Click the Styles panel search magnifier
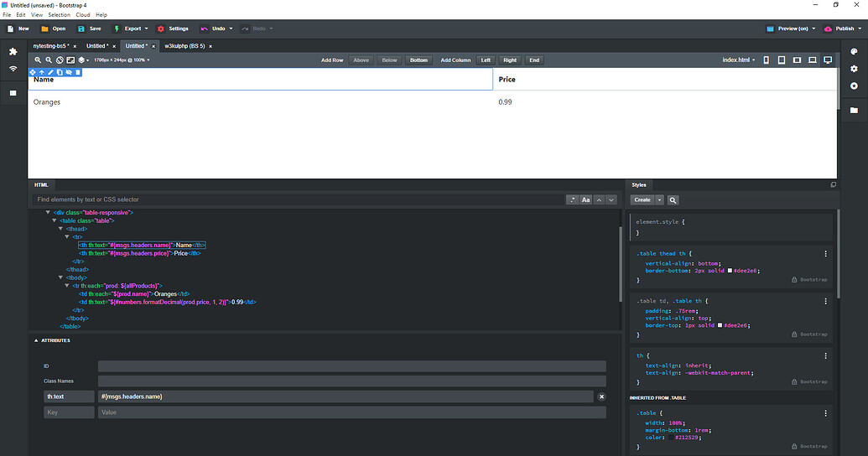The image size is (868, 456). (673, 200)
